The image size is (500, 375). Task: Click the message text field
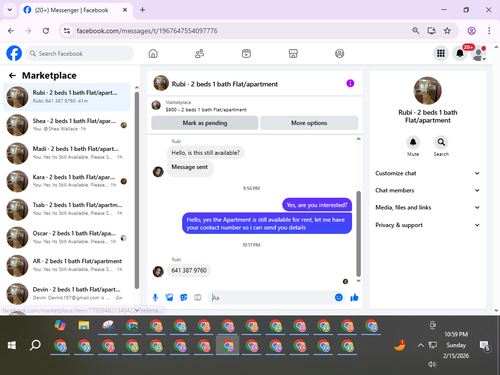click(x=272, y=297)
